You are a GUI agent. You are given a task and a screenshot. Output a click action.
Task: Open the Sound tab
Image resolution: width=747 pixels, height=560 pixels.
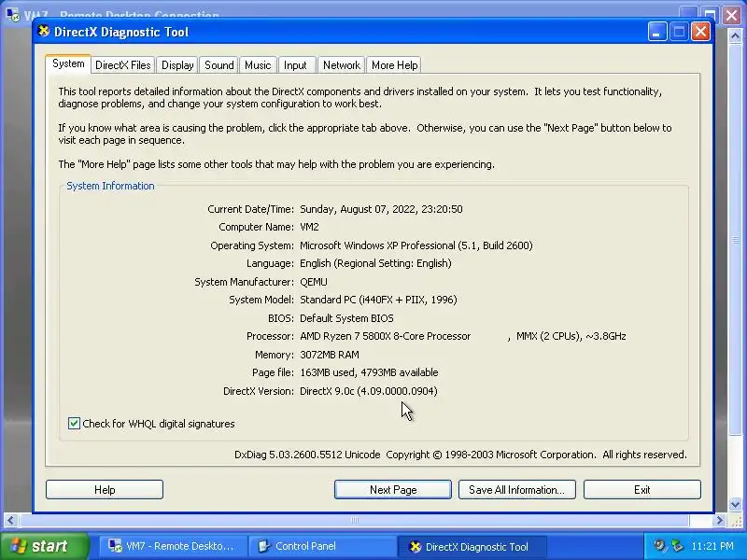pos(219,65)
